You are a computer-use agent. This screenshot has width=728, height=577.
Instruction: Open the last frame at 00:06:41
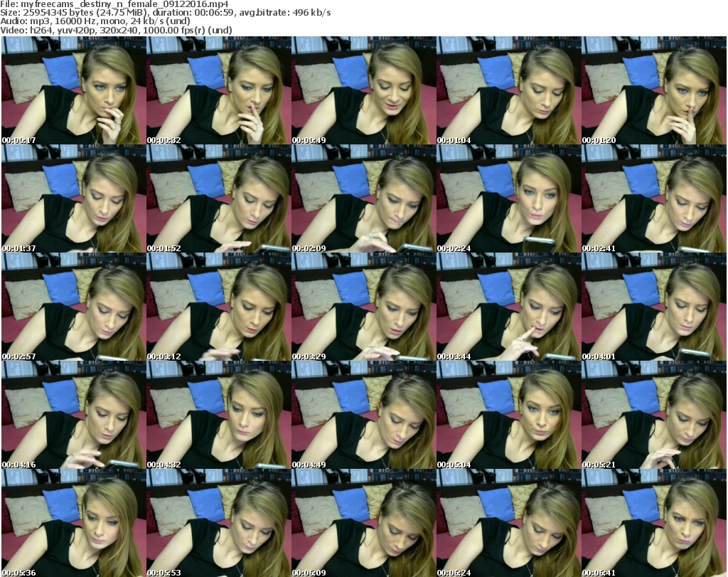(653, 523)
